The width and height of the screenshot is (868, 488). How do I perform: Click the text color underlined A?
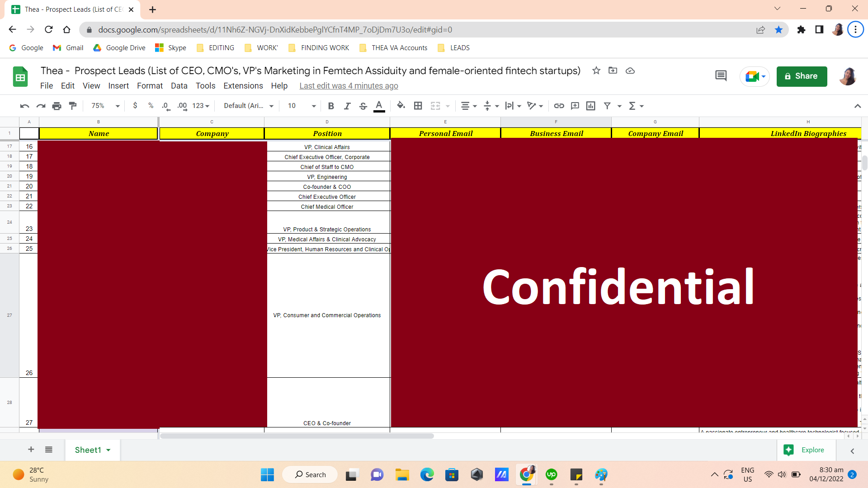pos(379,106)
